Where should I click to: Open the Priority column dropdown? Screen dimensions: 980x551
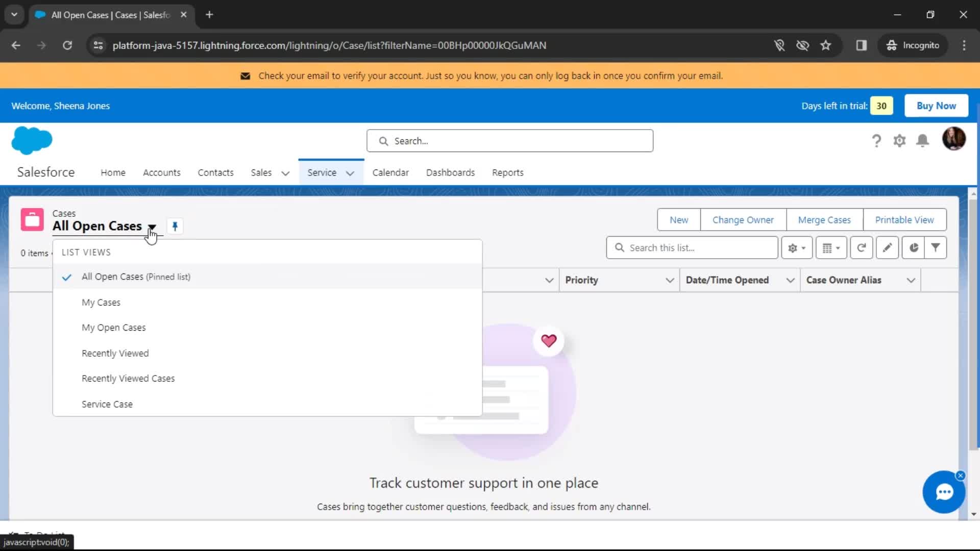coord(670,280)
